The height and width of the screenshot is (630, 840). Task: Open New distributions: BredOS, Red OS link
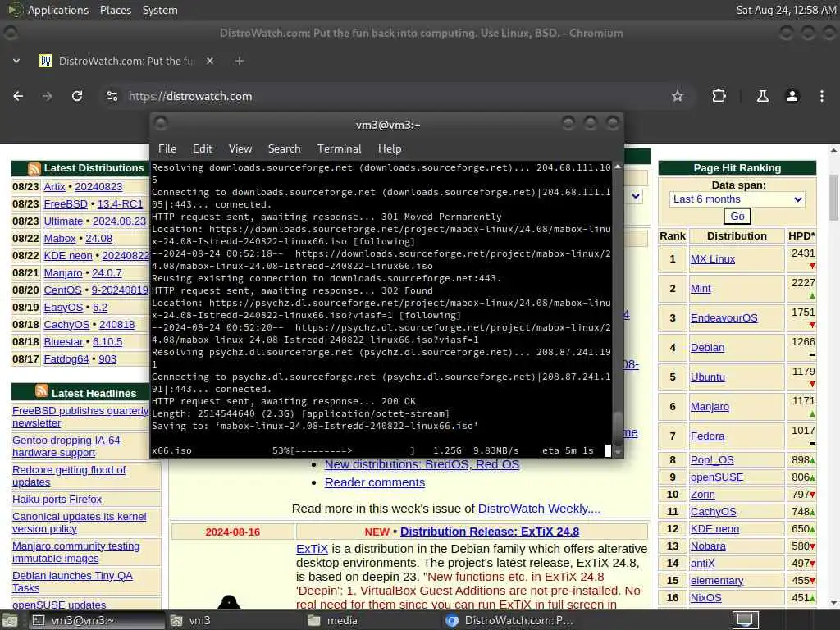pos(422,464)
